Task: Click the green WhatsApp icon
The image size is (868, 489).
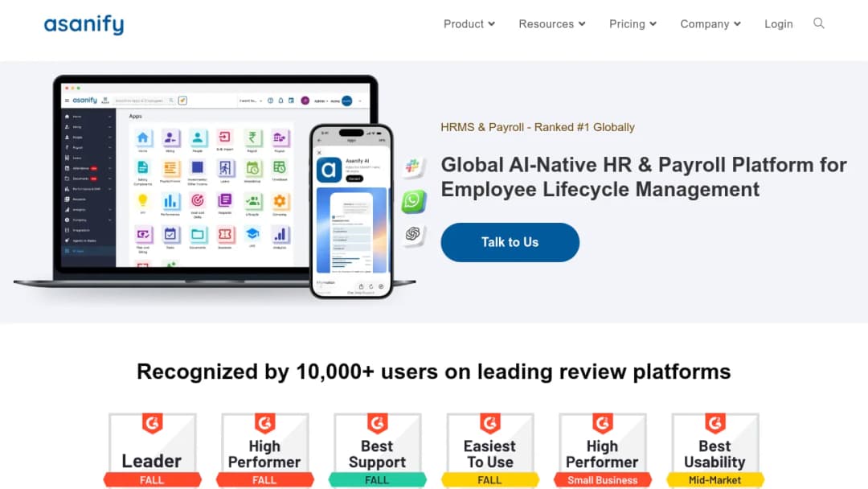Action: pyautogui.click(x=413, y=200)
